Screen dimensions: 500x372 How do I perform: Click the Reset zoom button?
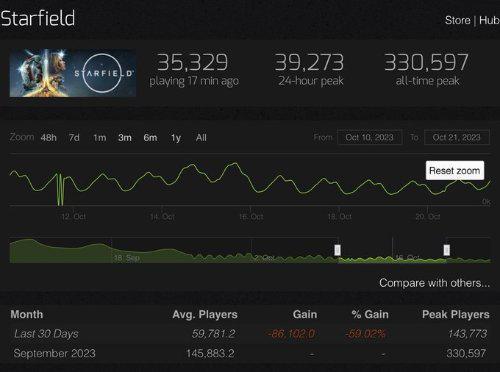[455, 171]
